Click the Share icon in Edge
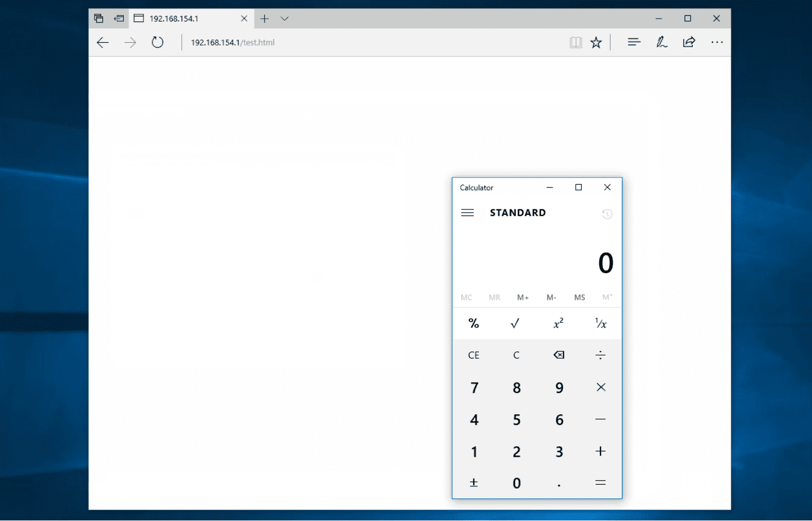This screenshot has height=521, width=812. (x=689, y=42)
